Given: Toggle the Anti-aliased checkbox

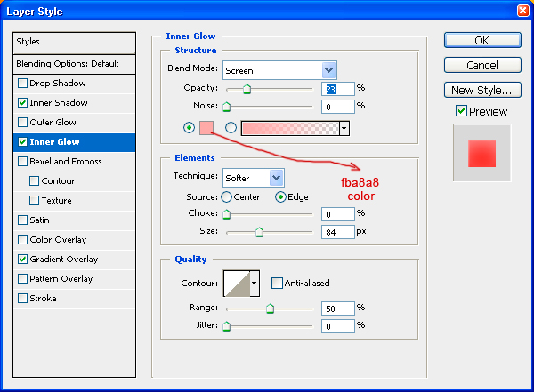Looking at the screenshot, I should (x=277, y=283).
